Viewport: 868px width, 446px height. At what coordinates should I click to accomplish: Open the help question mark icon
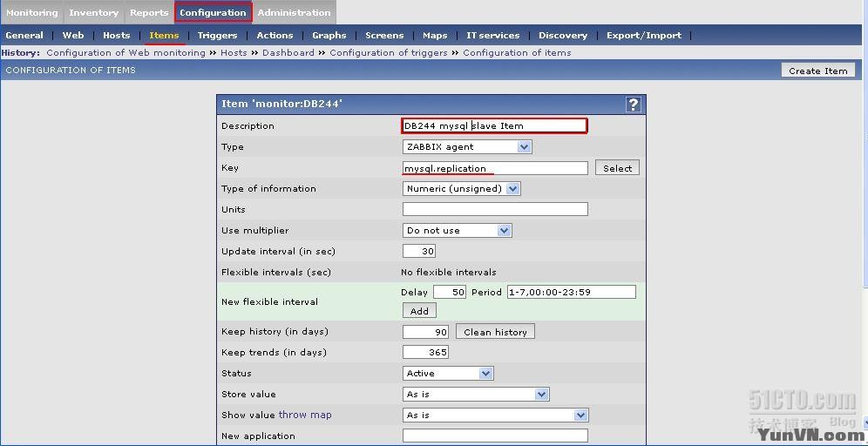click(634, 104)
